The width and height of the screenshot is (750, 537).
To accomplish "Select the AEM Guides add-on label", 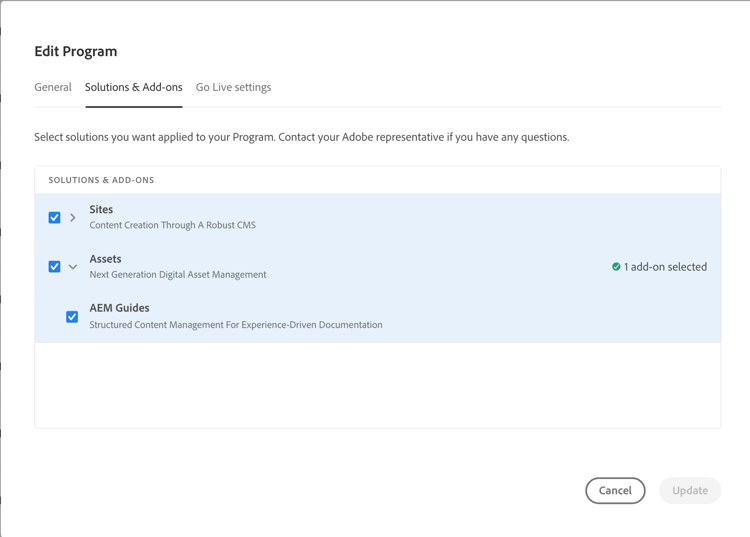I will 119,308.
